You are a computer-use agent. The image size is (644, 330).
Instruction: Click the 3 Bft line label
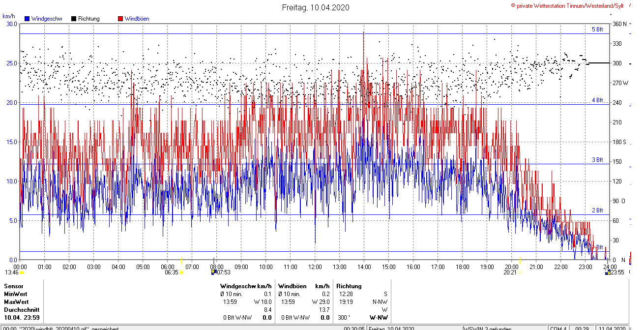pos(597,160)
